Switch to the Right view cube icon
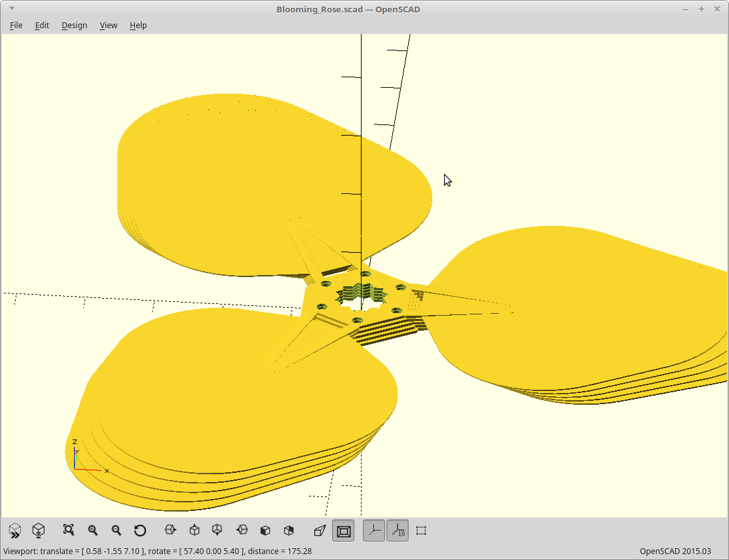 [171, 531]
